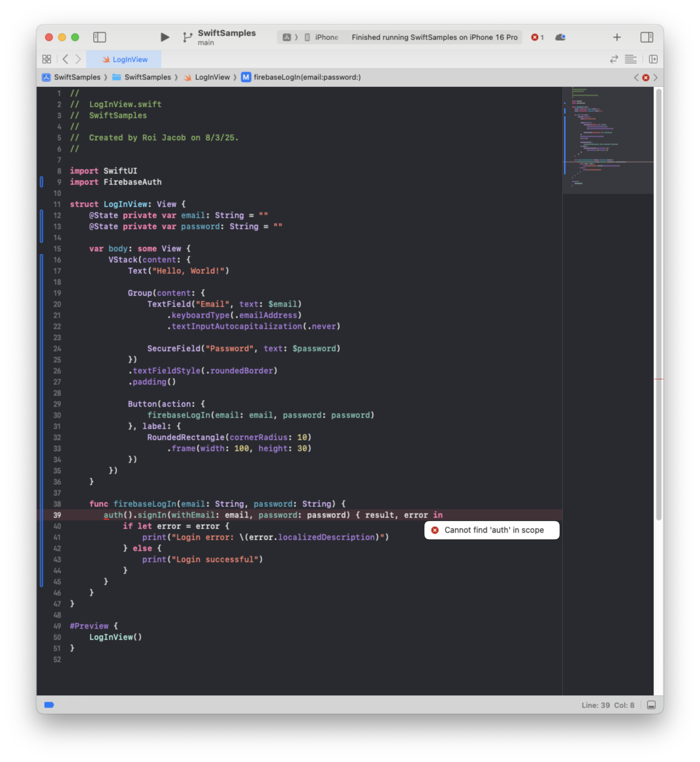Click the 'Cannot find auth in scope' error

[x=492, y=530]
